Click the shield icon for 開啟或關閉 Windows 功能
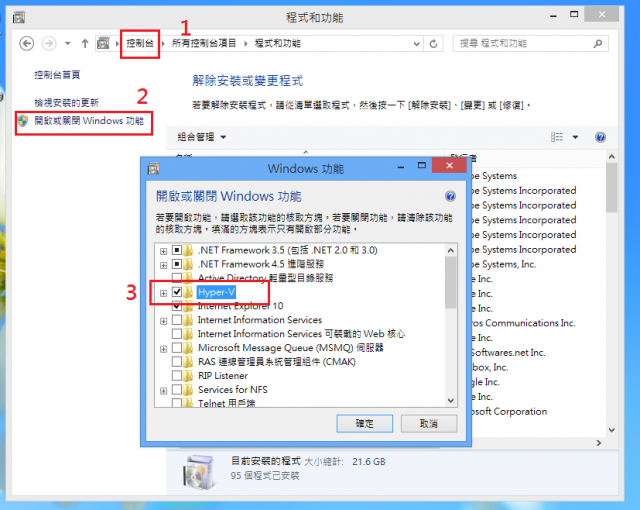 (23, 121)
